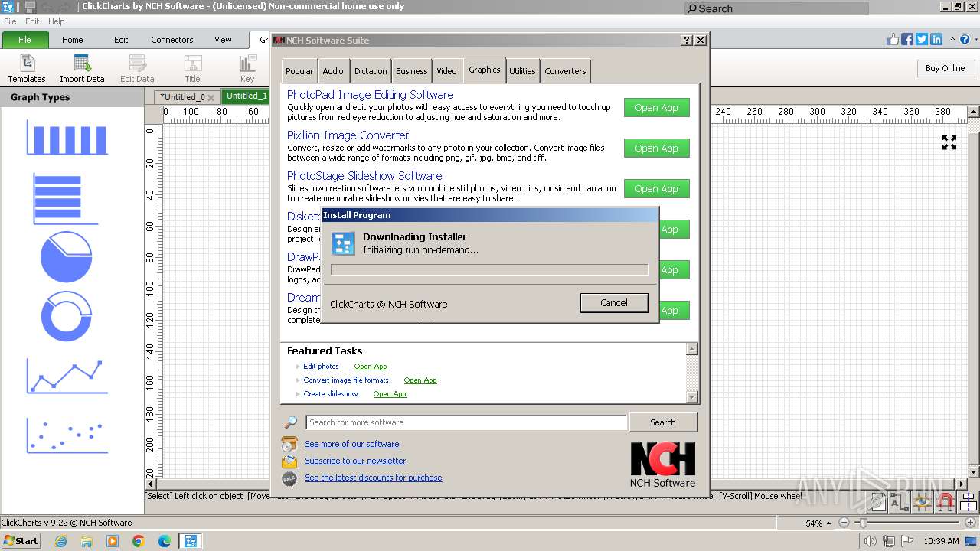Image resolution: width=980 pixels, height=551 pixels.
Task: Click Open App for PhotoPad Image Editing
Action: 656,108
